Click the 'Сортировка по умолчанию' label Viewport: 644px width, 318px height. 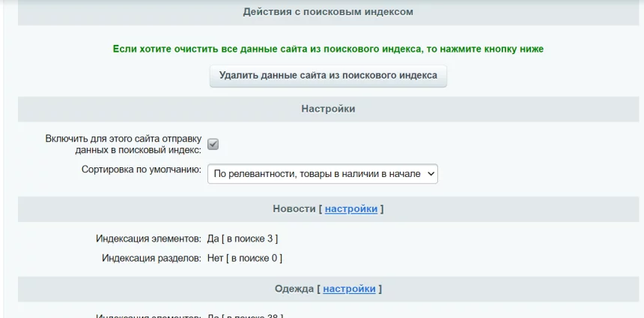(141, 169)
